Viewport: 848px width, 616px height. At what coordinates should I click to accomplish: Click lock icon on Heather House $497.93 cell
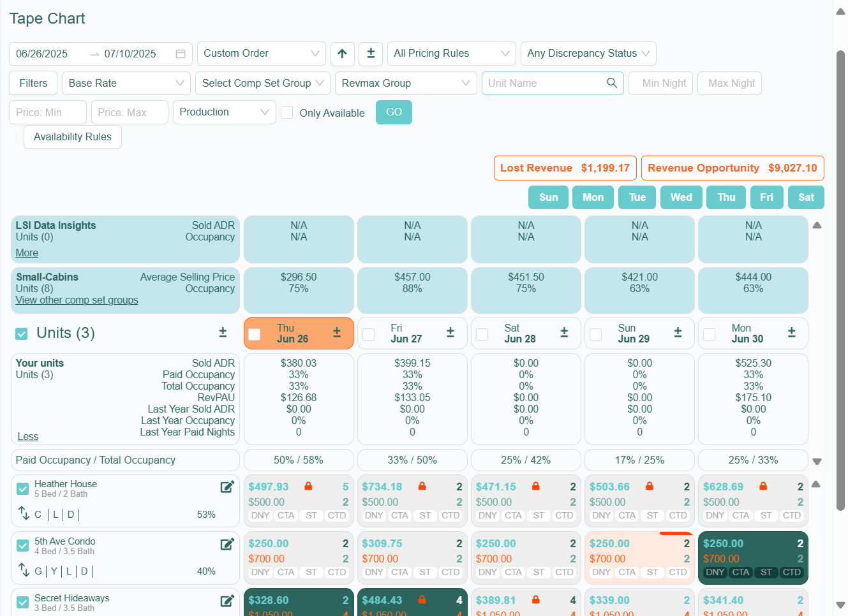coord(308,486)
